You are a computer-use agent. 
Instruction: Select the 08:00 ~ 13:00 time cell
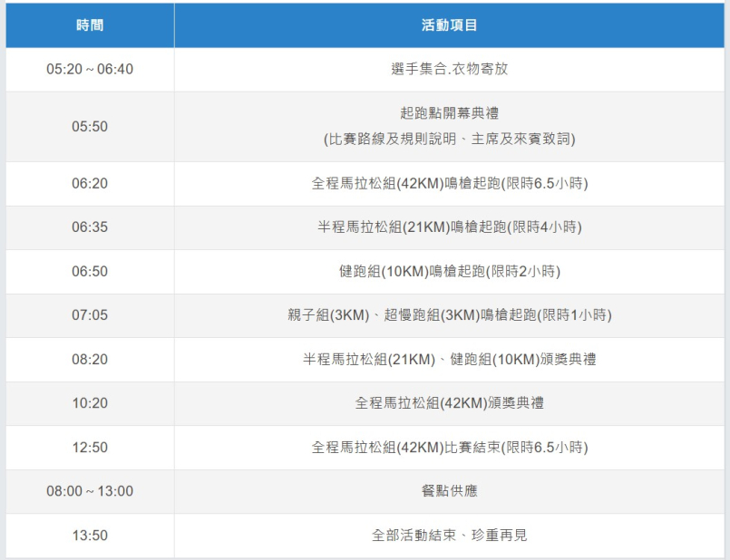coord(90,491)
